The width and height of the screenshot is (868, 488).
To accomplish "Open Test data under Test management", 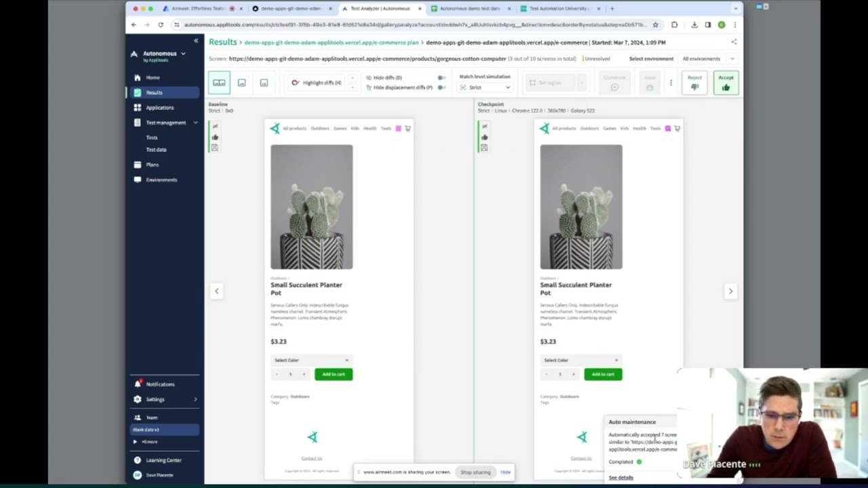I will pyautogui.click(x=156, y=150).
